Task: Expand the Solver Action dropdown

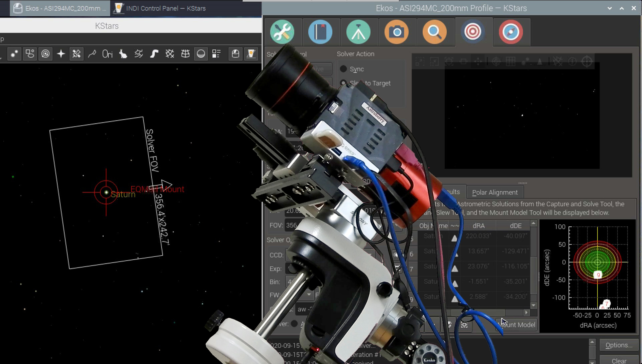Action: (355, 54)
